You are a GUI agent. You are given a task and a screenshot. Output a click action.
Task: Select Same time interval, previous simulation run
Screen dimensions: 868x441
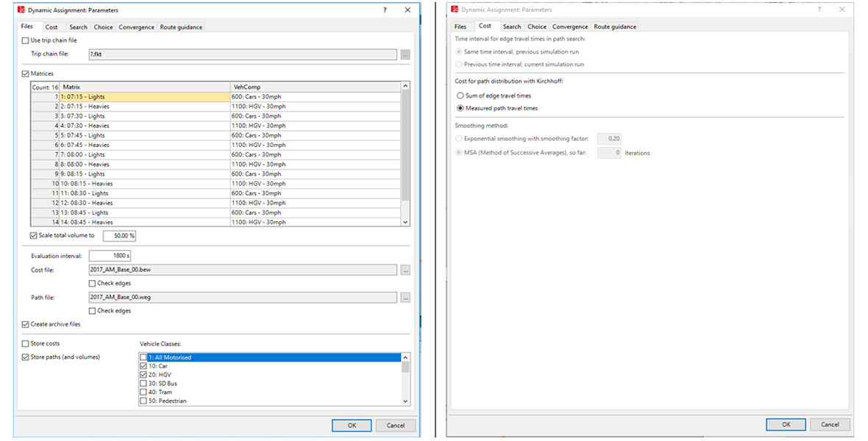[458, 52]
